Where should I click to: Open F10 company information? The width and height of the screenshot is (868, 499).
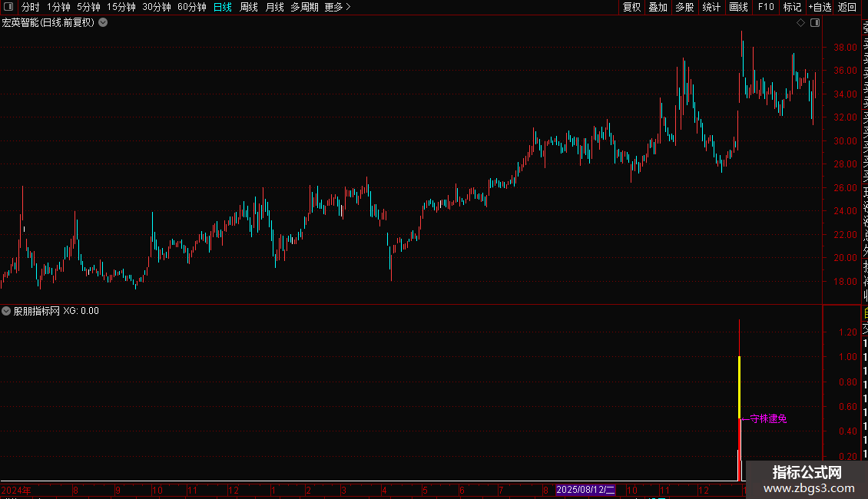pyautogui.click(x=766, y=7)
